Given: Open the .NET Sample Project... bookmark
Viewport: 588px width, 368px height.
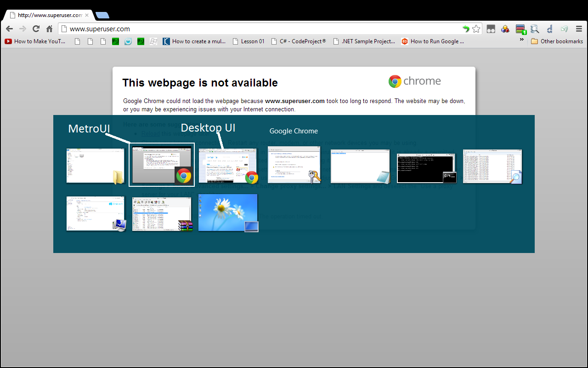Looking at the screenshot, I should [x=364, y=41].
